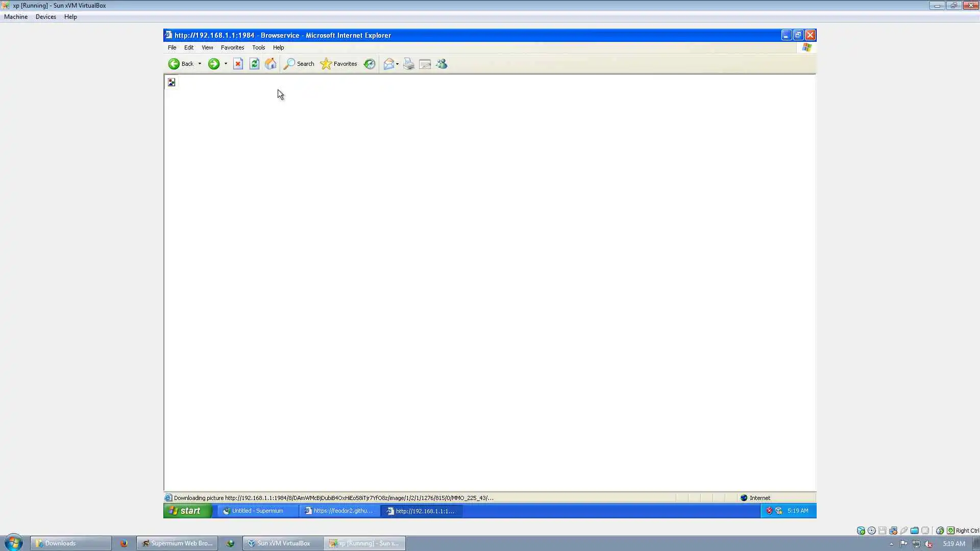Open the Favorites menu in menu bar
The height and width of the screenshot is (551, 980).
[232, 47]
